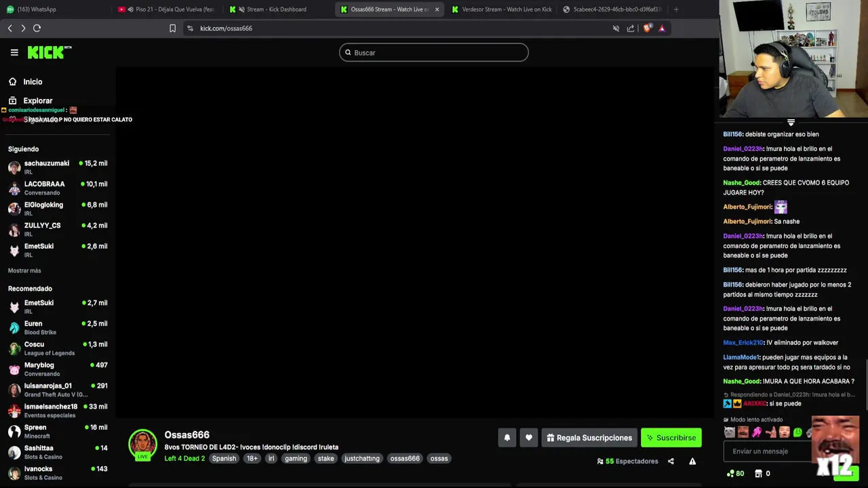Open luisanarojas_01 recommended channel
Viewport: 868px width, 488px height.
tap(58, 390)
